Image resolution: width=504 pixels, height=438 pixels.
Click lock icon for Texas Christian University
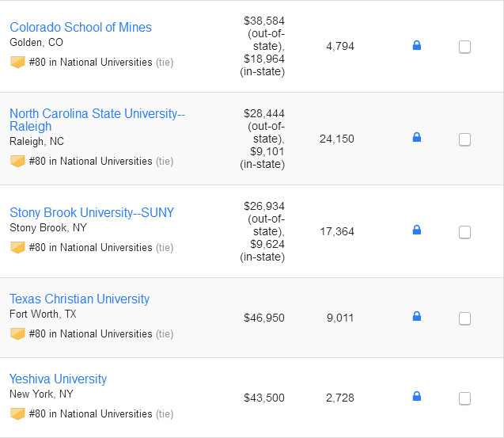417,317
